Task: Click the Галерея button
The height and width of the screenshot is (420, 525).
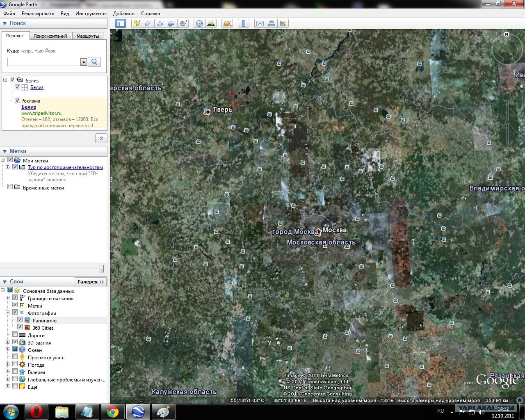Action: click(x=91, y=282)
